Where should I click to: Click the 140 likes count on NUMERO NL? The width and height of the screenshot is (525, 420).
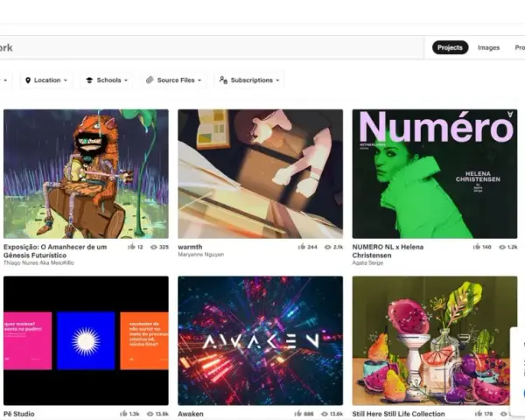[x=486, y=247]
